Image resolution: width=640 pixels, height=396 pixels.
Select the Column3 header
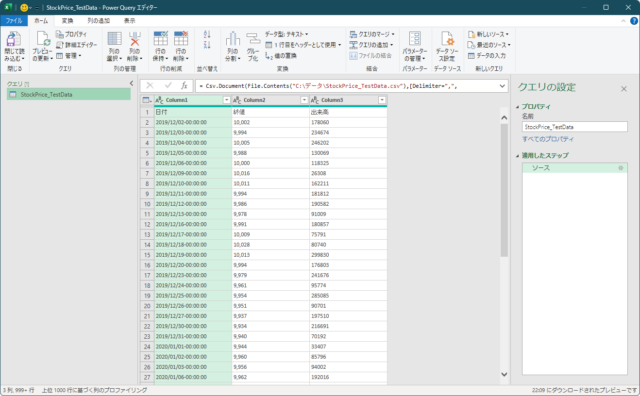point(348,100)
